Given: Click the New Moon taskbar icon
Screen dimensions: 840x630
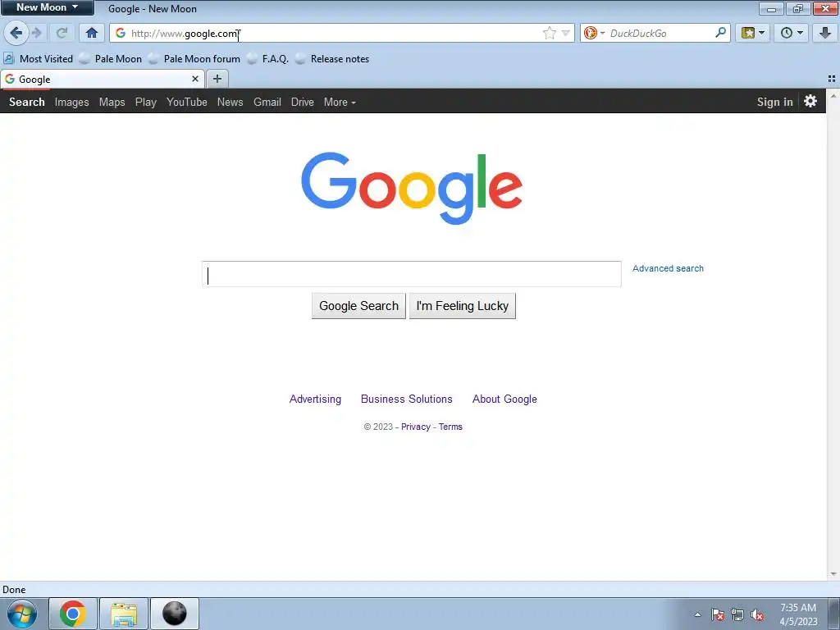Looking at the screenshot, I should point(175,614).
